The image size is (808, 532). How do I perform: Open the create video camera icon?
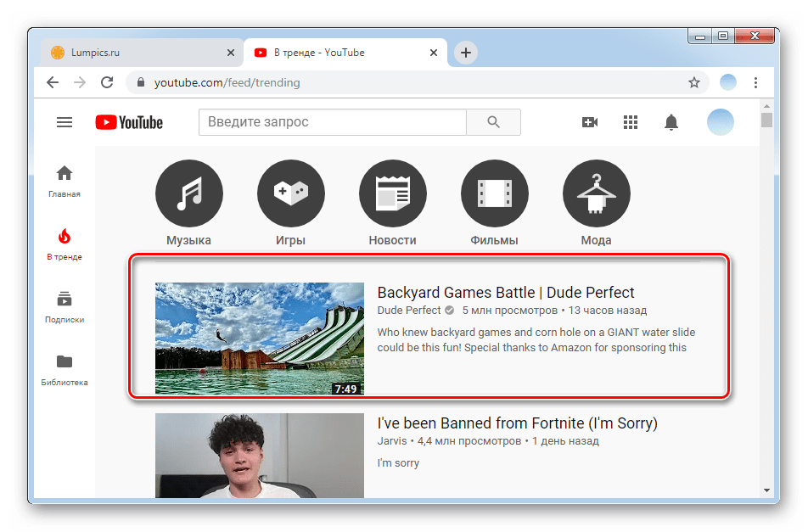(590, 122)
